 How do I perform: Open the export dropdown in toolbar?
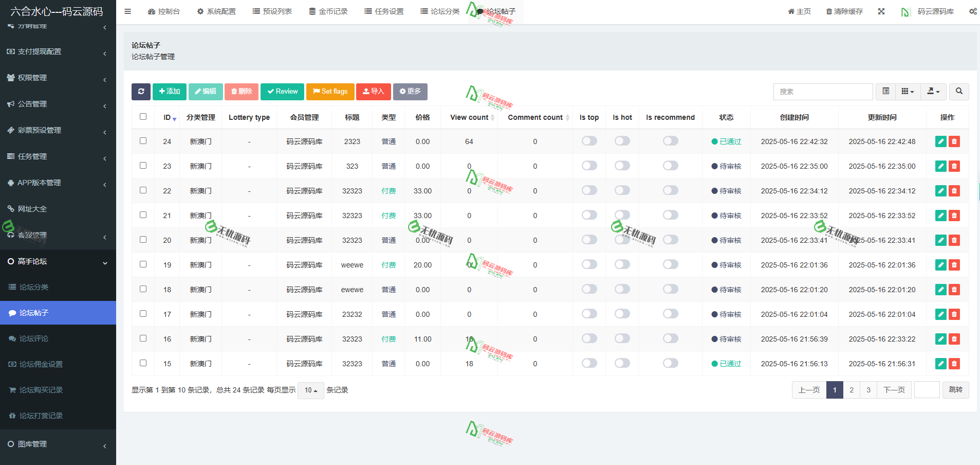coord(933,92)
